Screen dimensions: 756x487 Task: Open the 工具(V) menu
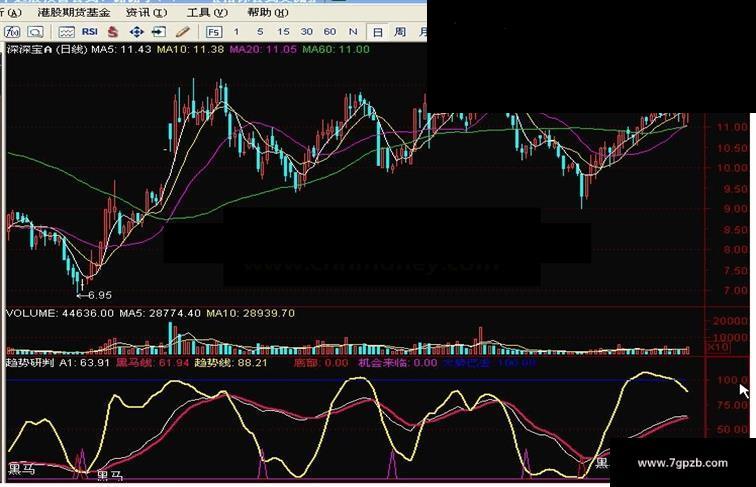point(207,13)
